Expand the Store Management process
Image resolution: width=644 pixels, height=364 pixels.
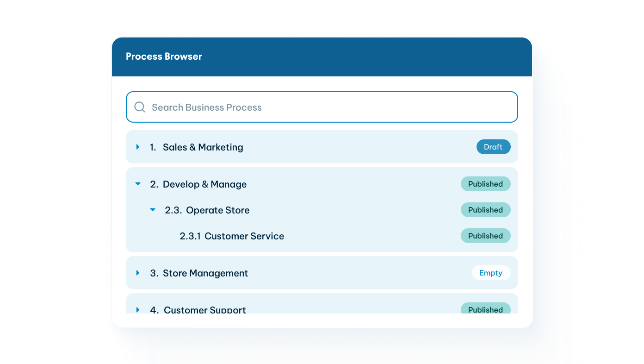(x=138, y=273)
